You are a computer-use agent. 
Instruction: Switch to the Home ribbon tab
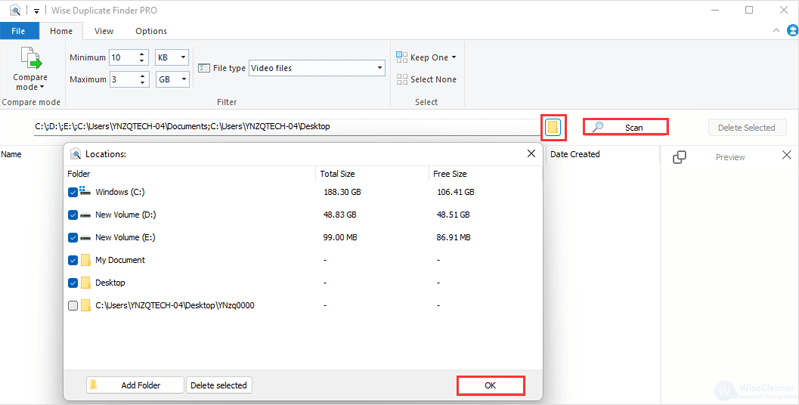pos(61,31)
